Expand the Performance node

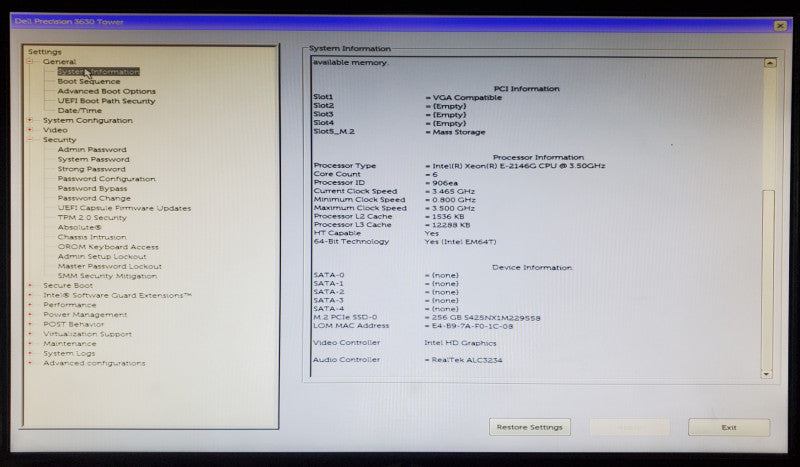(30, 305)
